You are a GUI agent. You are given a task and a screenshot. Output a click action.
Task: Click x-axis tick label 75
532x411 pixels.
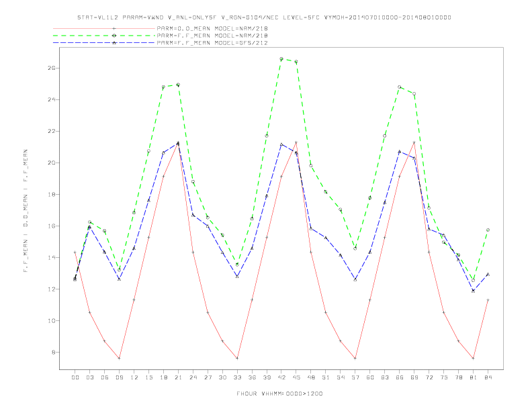[x=444, y=377]
